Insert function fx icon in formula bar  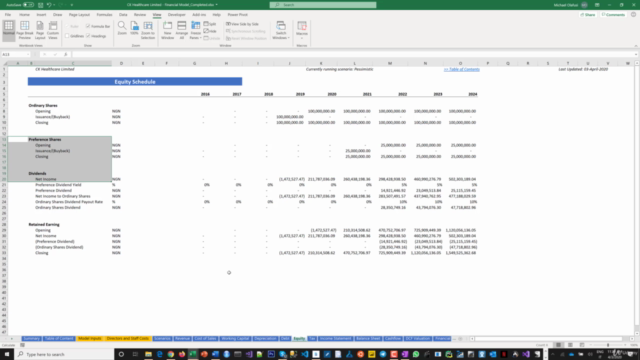[x=65, y=54]
